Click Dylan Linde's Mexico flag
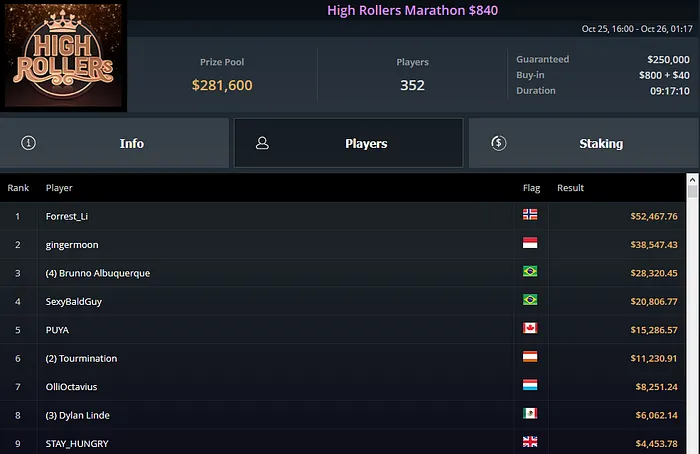The image size is (700, 454). pos(530,413)
